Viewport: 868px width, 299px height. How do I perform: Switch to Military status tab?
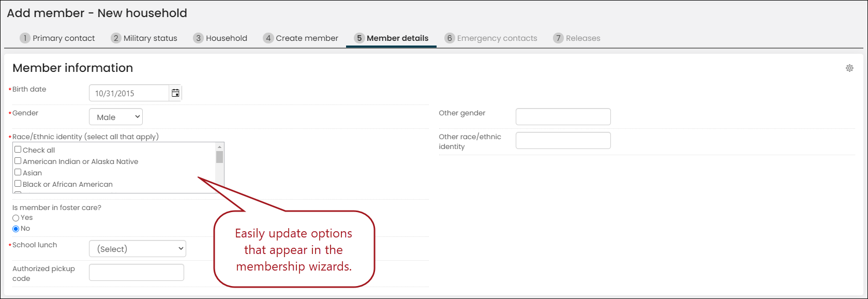point(144,38)
